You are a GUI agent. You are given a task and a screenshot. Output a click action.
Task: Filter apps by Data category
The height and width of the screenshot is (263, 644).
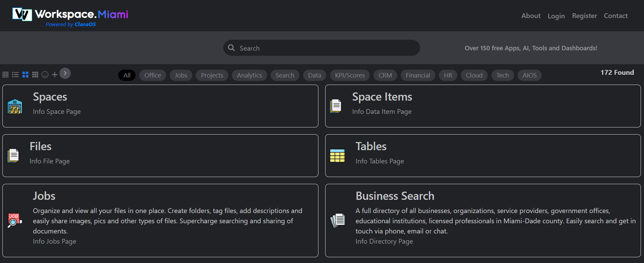(x=315, y=75)
